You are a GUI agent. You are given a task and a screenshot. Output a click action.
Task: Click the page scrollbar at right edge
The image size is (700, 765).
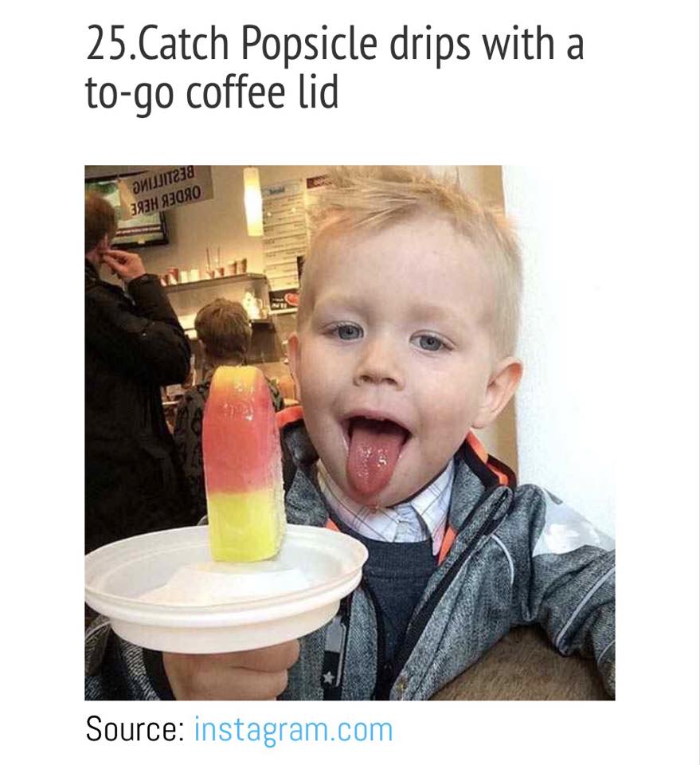(x=698, y=382)
